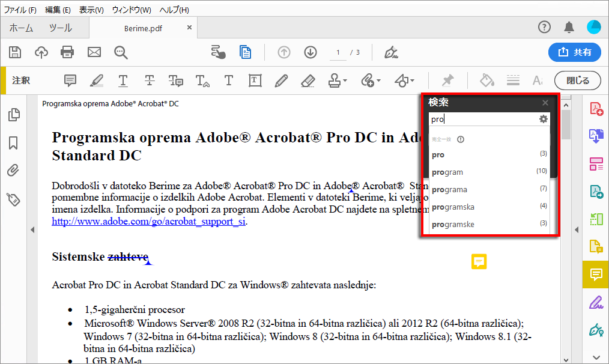Open the ウィンドウ menu
Screen dimensions: 609x364
132,10
